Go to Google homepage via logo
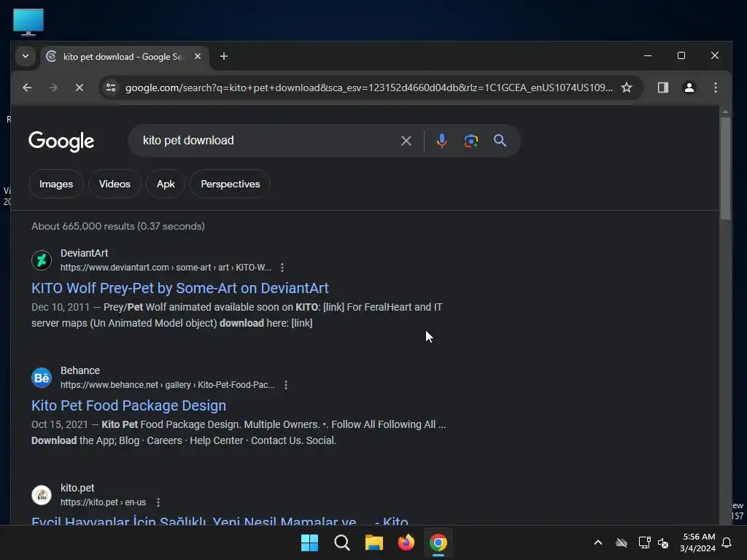The image size is (747, 560). pos(61,141)
